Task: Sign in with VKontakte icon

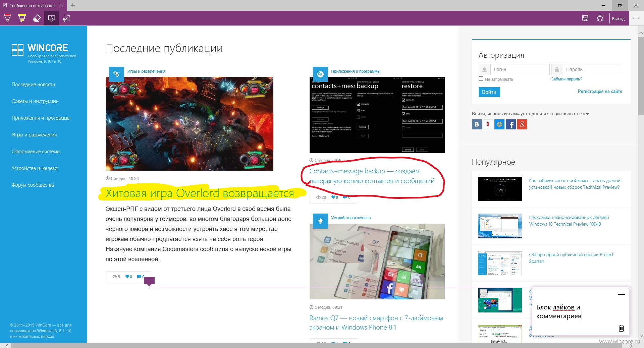Action: (477, 124)
